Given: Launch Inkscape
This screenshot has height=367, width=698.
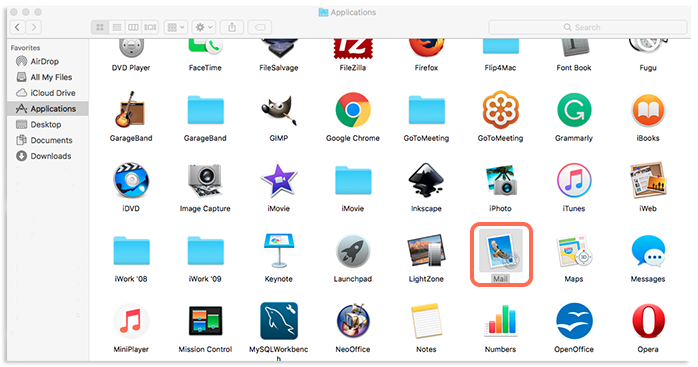Looking at the screenshot, I should tap(426, 180).
